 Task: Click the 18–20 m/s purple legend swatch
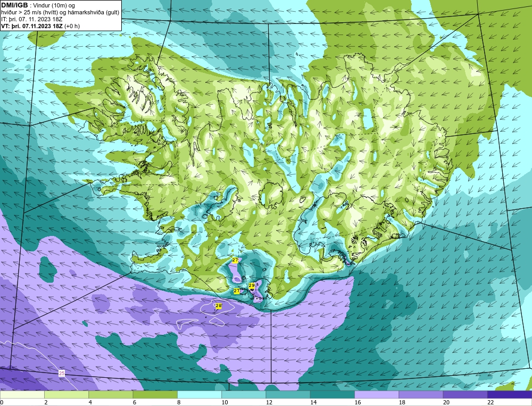[421, 394]
